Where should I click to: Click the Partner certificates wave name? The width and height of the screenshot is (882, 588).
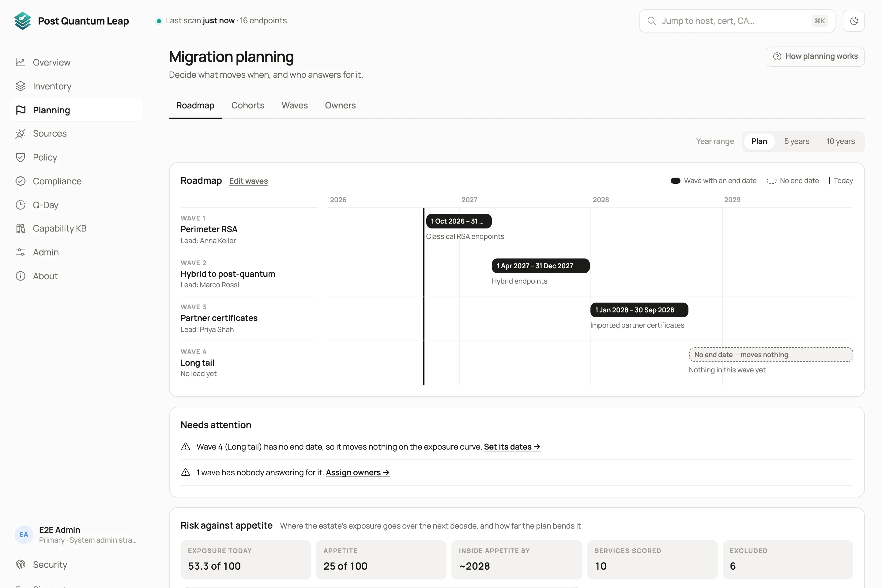219,318
